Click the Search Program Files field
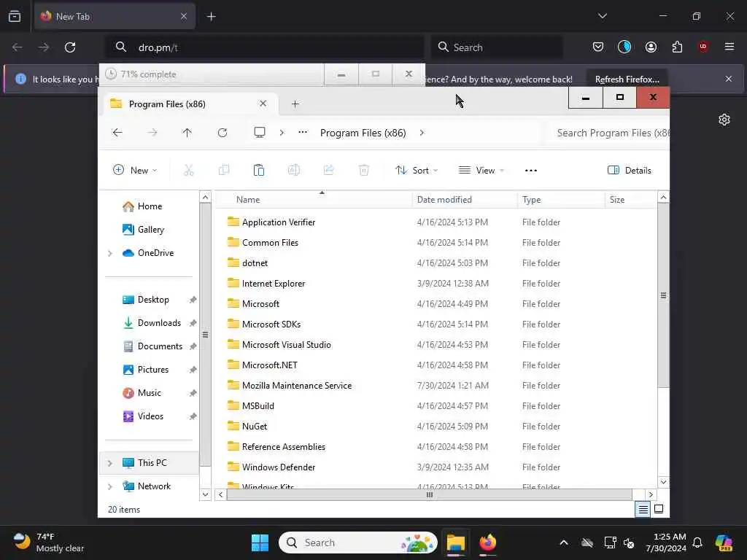 coord(608,133)
